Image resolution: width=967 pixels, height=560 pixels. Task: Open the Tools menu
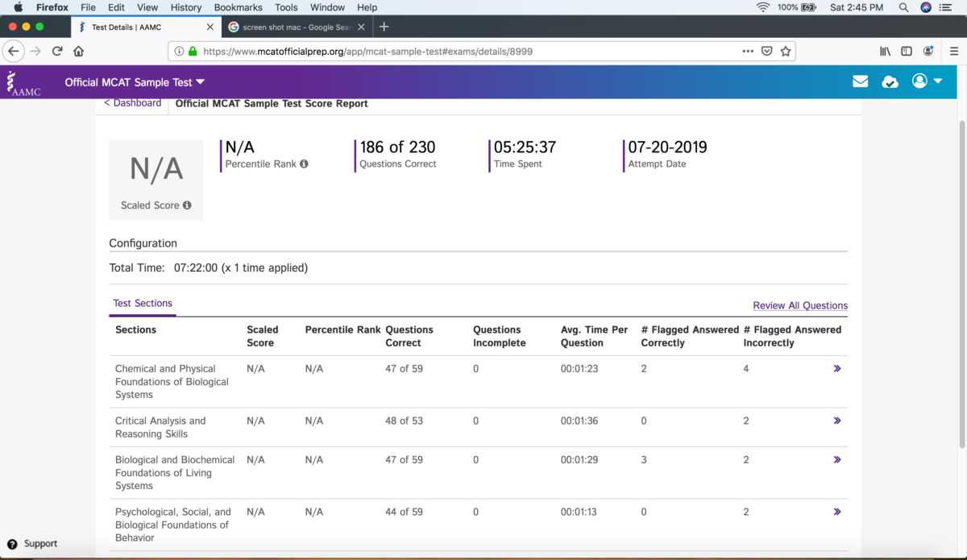point(286,7)
